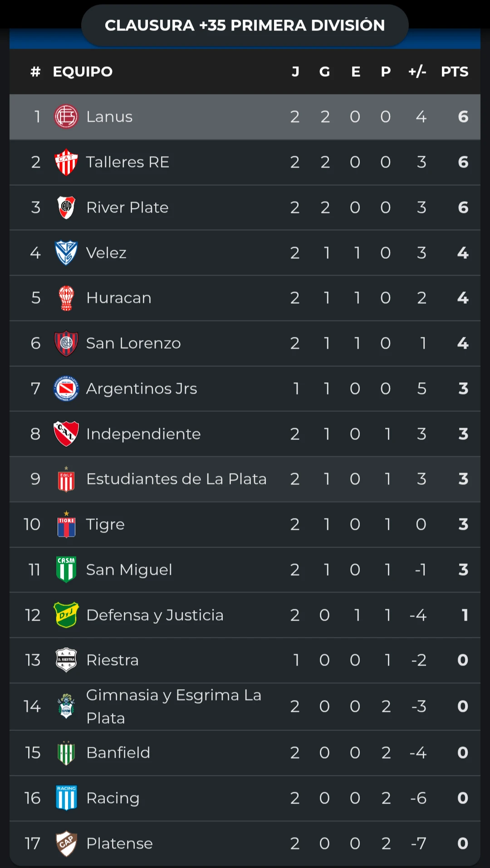This screenshot has width=490, height=868.
Task: Tap the Defensa y Justicia crest
Action: tap(66, 615)
